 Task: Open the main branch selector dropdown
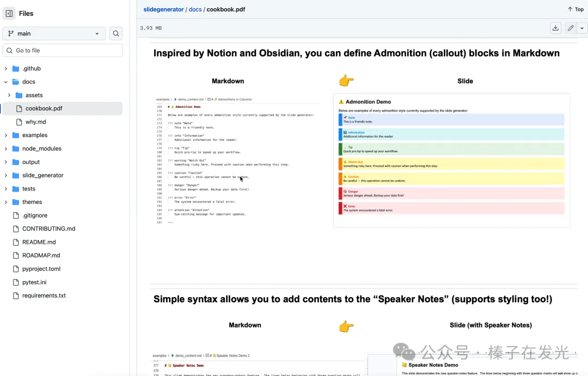[54, 34]
